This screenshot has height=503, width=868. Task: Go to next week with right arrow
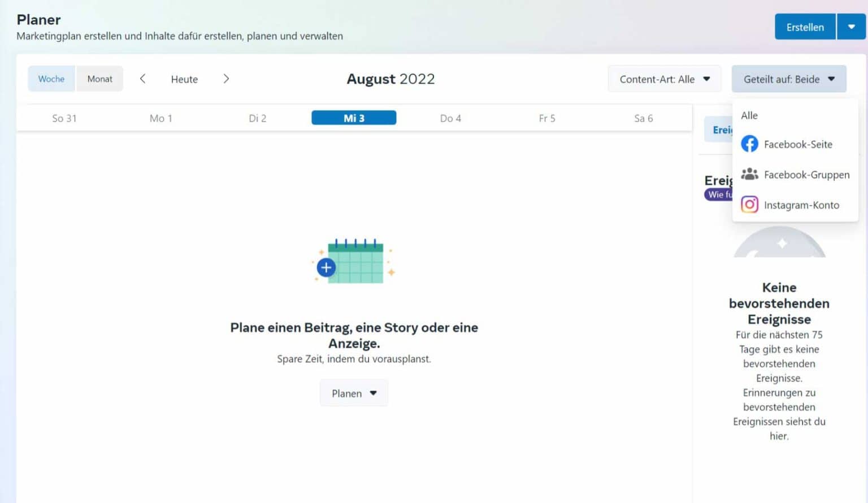(x=226, y=79)
